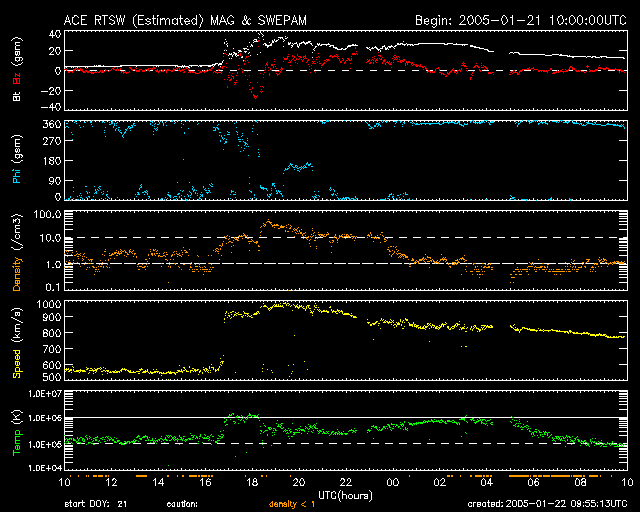Click the 04 hour mark on the time axis
The height and width of the screenshot is (512, 640).
click(x=485, y=482)
